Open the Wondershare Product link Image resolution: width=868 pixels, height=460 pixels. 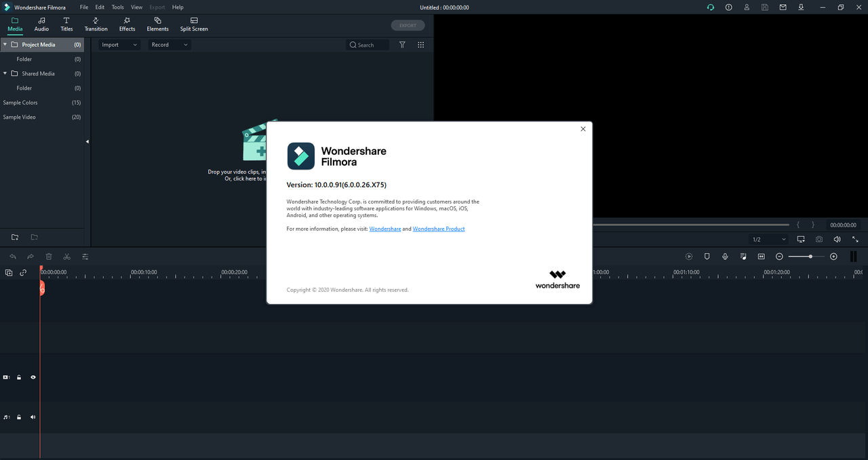coord(439,229)
